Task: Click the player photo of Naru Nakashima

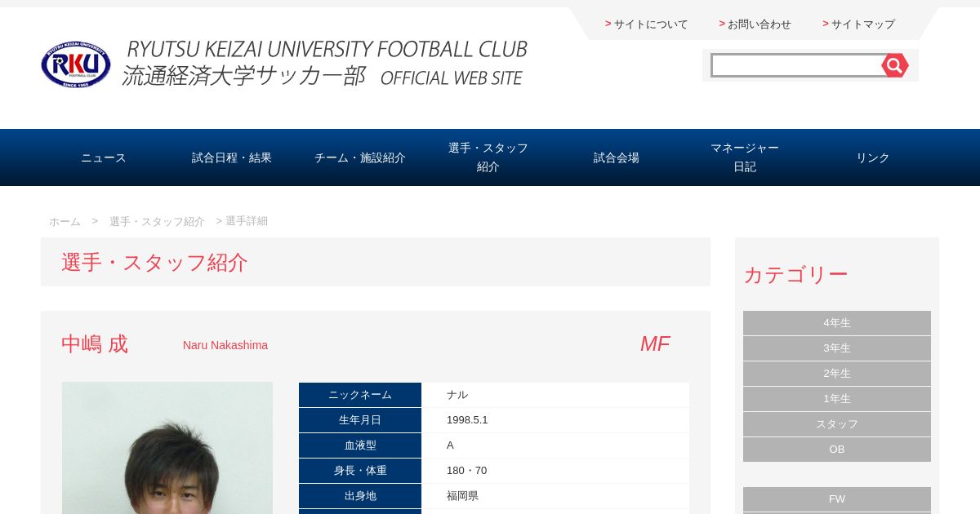Action: 167,448
